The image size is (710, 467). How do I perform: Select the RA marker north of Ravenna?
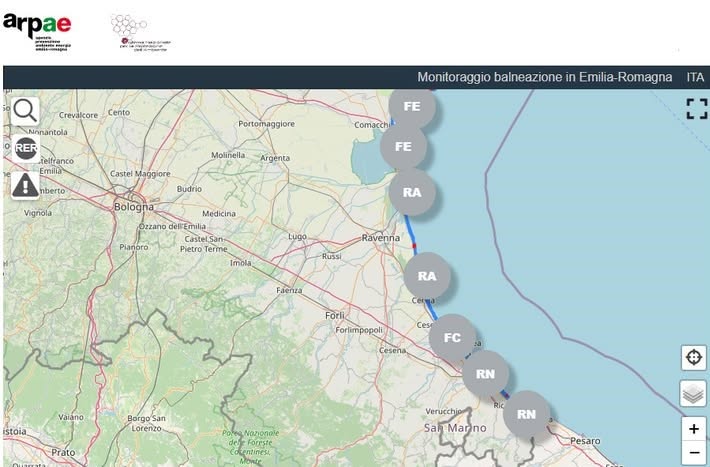tap(412, 192)
